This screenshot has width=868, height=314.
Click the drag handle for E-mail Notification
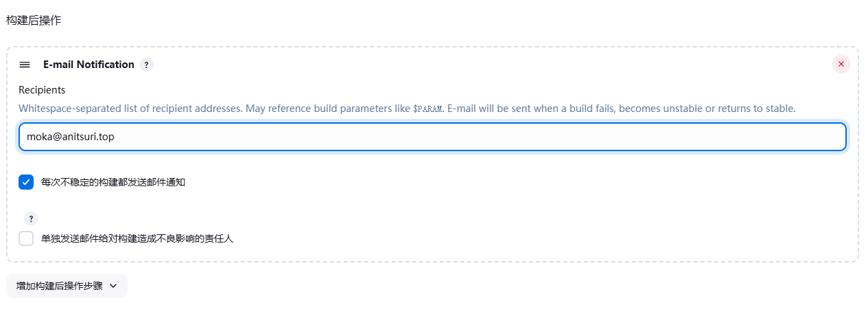click(x=25, y=65)
